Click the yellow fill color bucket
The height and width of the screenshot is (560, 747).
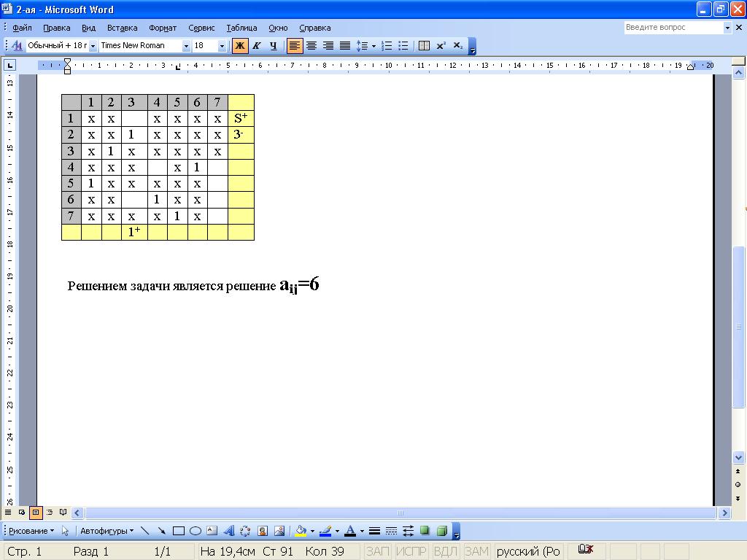301,531
